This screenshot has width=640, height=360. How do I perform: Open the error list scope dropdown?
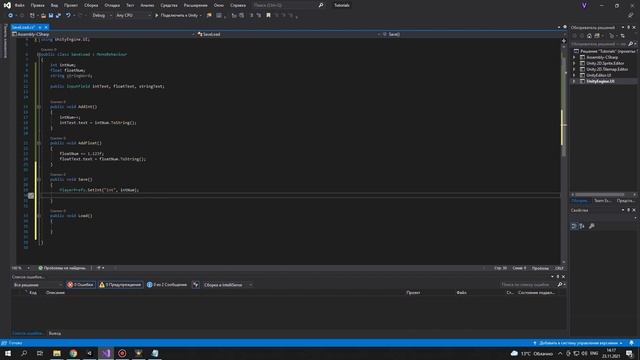pyautogui.click(x=38, y=284)
